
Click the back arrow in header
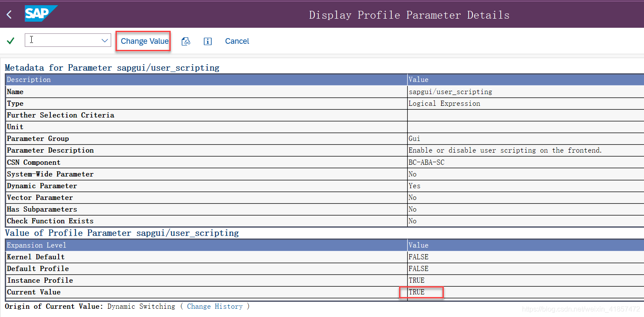pos(9,15)
